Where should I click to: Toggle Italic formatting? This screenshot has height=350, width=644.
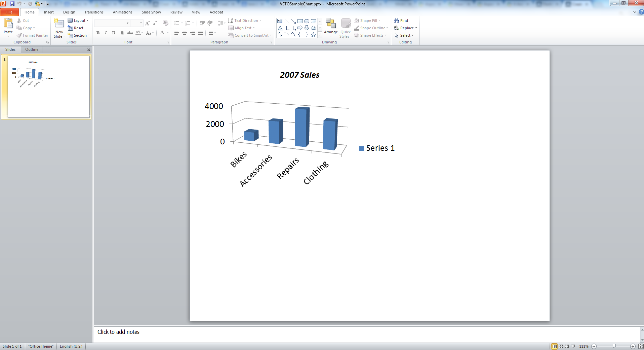(106, 33)
